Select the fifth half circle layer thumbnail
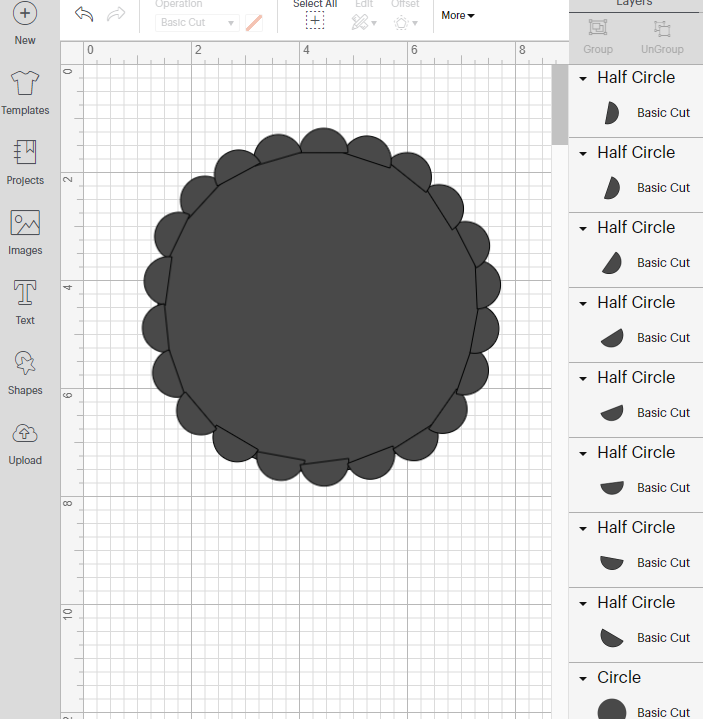Image resolution: width=703 pixels, height=719 pixels. [x=612, y=413]
